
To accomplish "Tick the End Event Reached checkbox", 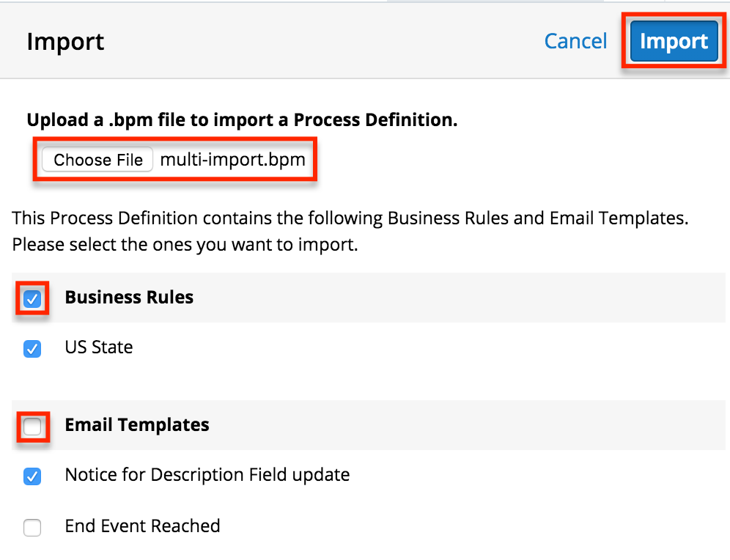I will (32, 527).
